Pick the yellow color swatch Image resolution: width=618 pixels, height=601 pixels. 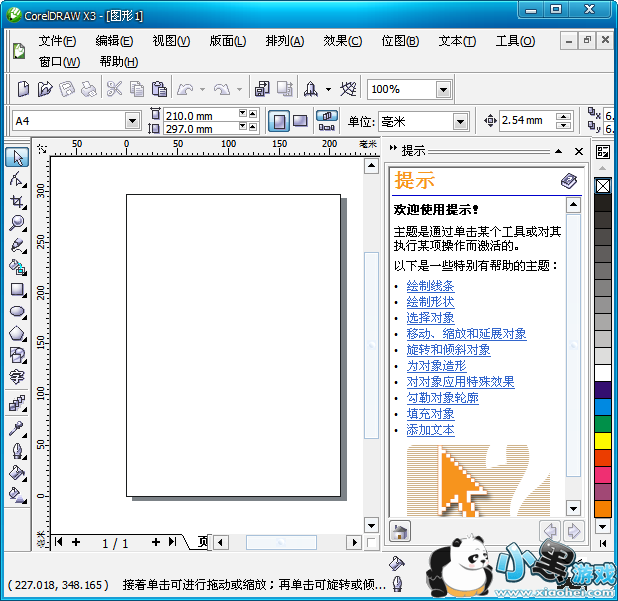pyautogui.click(x=603, y=440)
